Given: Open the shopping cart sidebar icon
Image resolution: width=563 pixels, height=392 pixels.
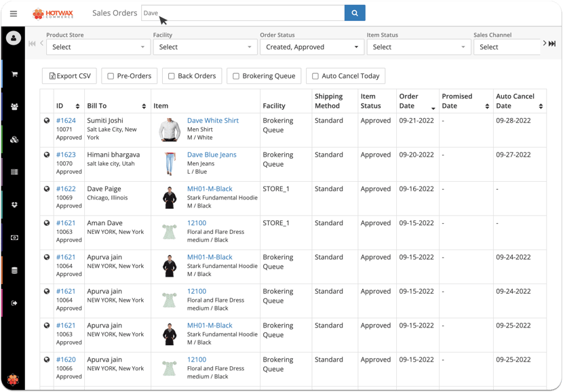Looking at the screenshot, I should (x=14, y=74).
